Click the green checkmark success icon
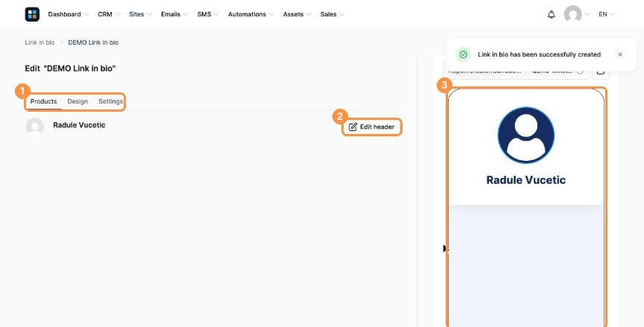The image size is (644, 327). [464, 54]
